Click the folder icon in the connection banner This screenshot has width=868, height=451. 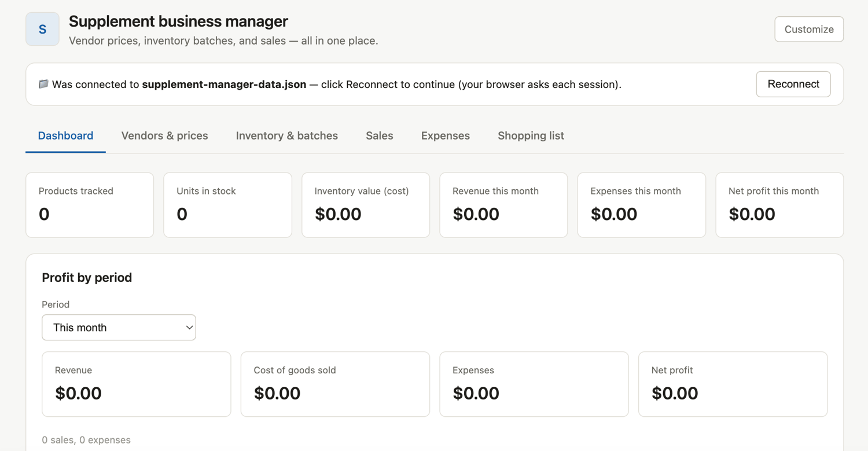click(x=43, y=84)
